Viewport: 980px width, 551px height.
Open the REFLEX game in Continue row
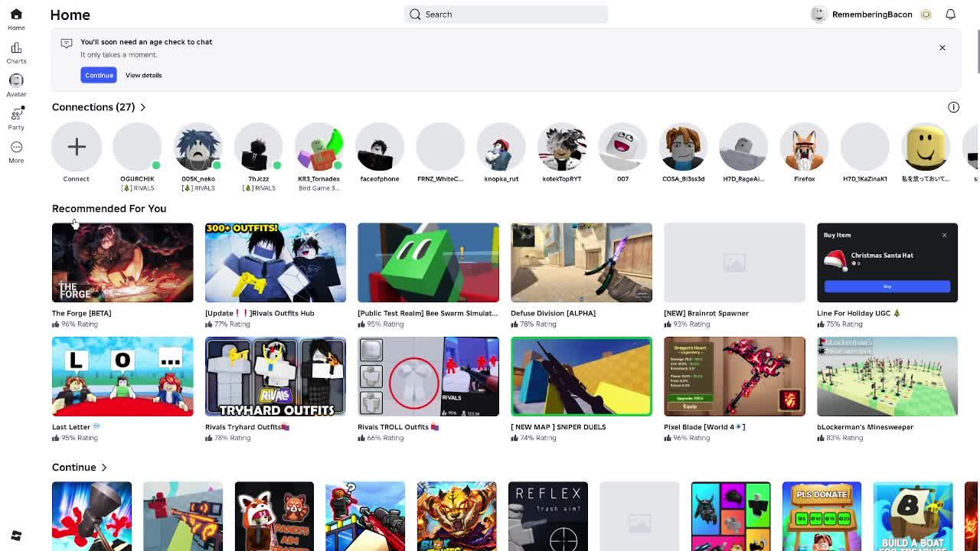[548, 517]
